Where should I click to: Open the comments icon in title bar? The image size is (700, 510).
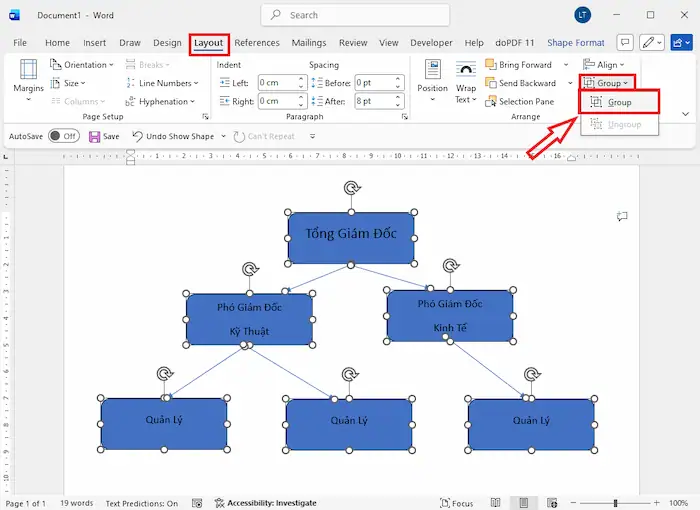click(x=625, y=42)
